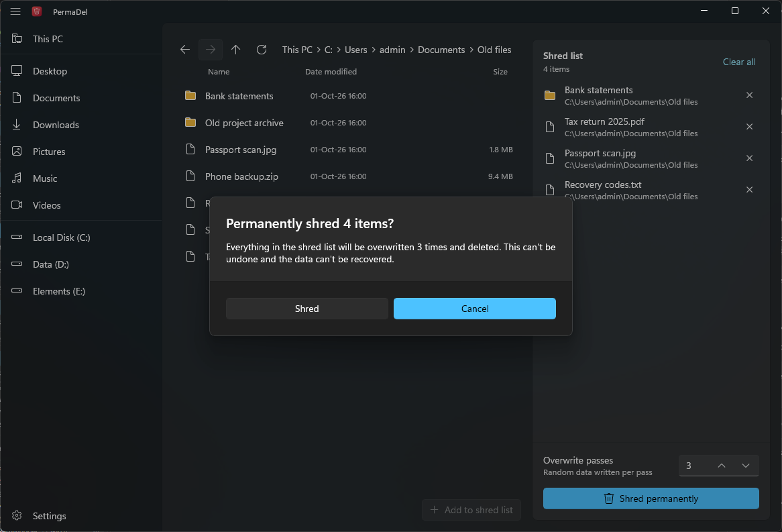Click the forward navigation arrow

tap(211, 50)
